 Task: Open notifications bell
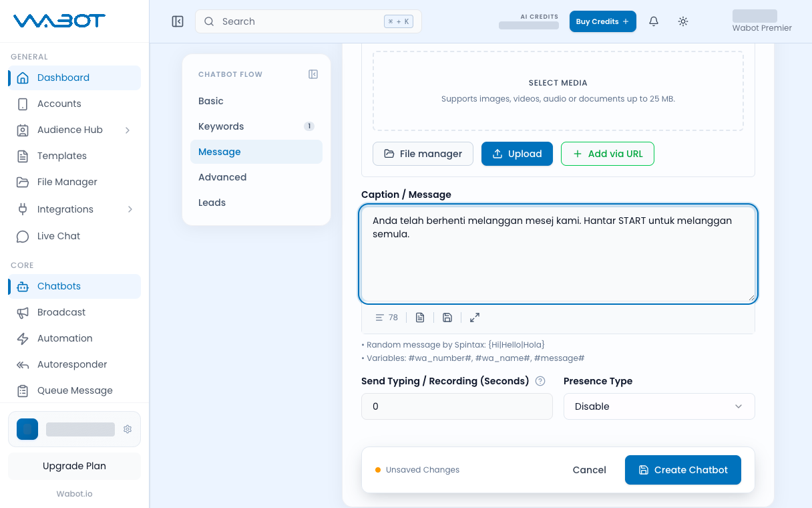coord(654,21)
